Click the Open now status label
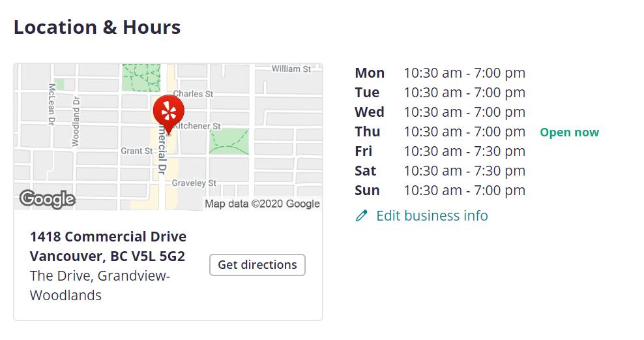Viewport: 644px width, 340px height. coord(569,132)
